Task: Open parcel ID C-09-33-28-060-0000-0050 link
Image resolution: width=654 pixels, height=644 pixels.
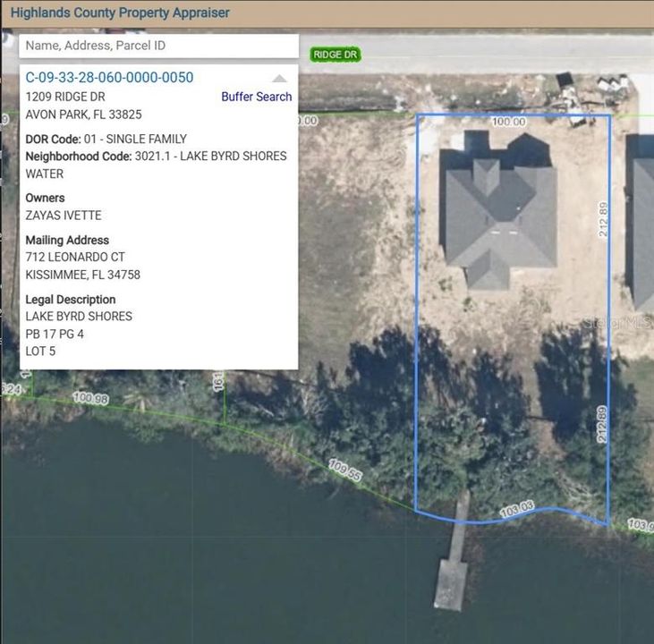Action: [109, 78]
